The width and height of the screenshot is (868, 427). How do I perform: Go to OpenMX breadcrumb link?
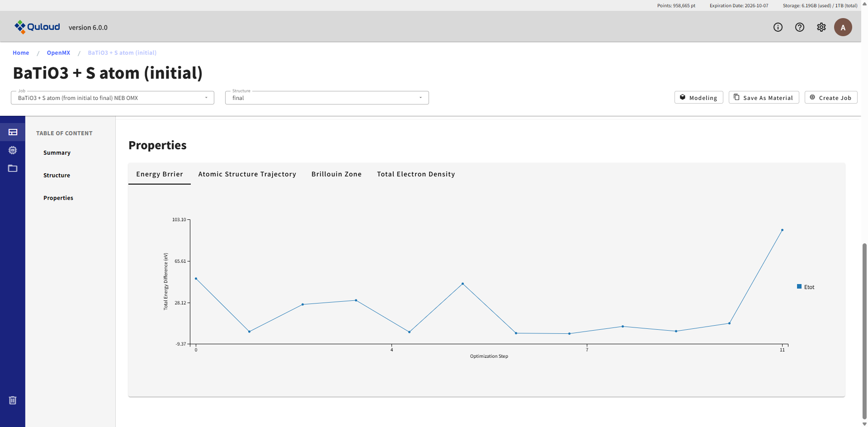58,53
